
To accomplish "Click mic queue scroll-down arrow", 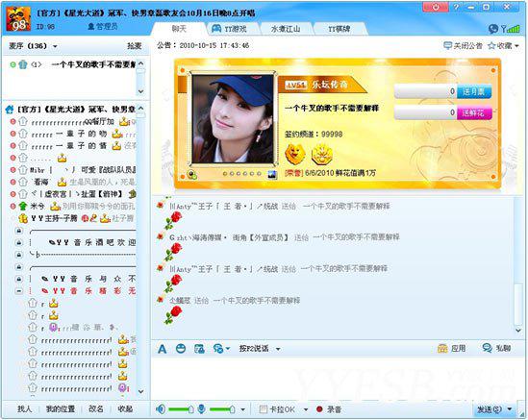I will coord(141,91).
